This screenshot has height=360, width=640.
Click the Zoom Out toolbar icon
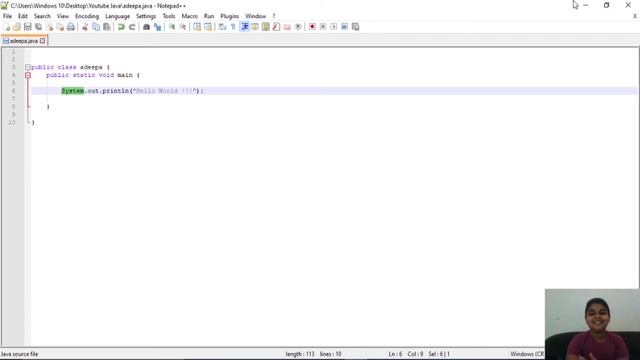tap(182, 27)
